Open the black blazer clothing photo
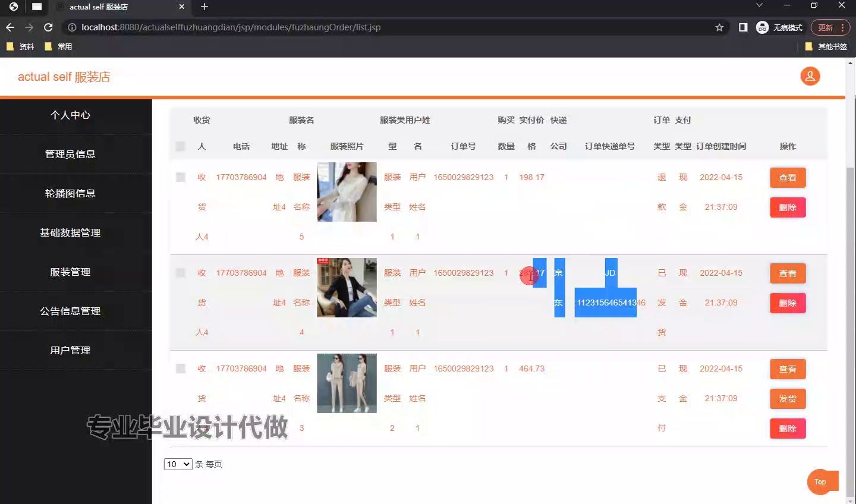Screen dimensions: 856x504 pyautogui.click(x=347, y=288)
